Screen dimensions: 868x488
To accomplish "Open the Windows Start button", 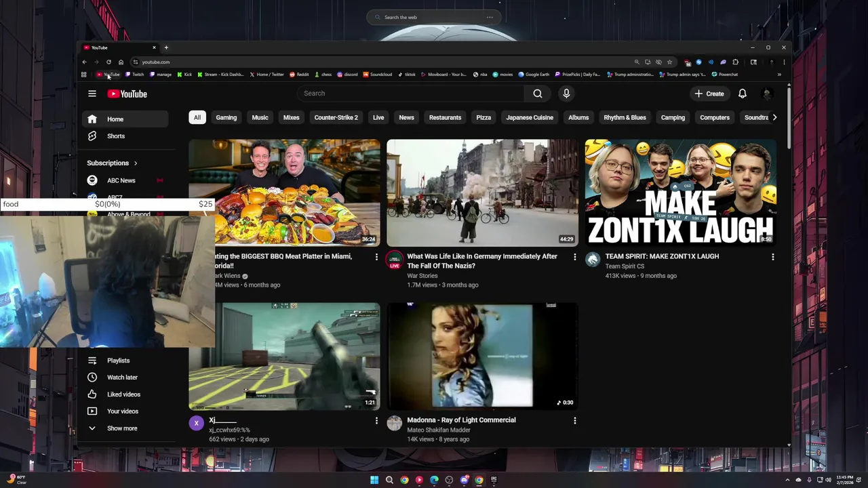I will [374, 480].
